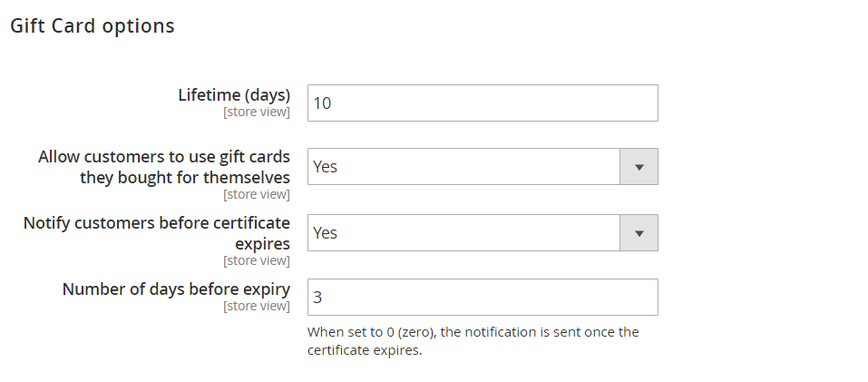Collapse the Gift Card options section heading
Viewport: 868px width, 382px height.
click(x=92, y=26)
